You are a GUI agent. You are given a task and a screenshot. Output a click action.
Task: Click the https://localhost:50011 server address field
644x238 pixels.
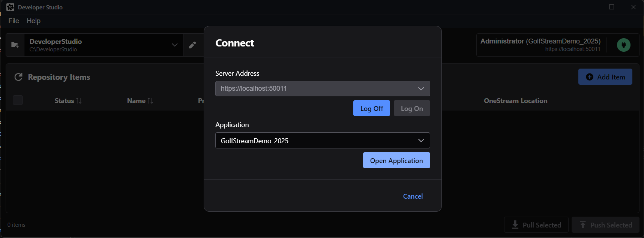[323, 89]
